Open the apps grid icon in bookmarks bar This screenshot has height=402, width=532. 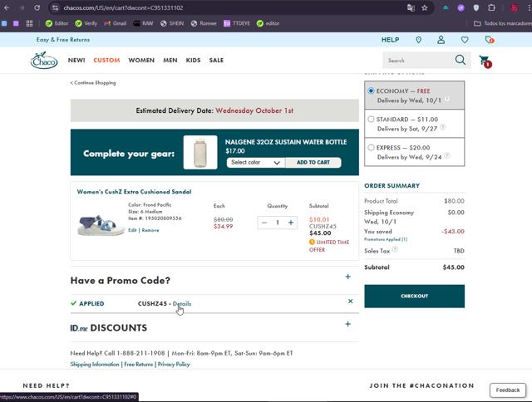30,23
